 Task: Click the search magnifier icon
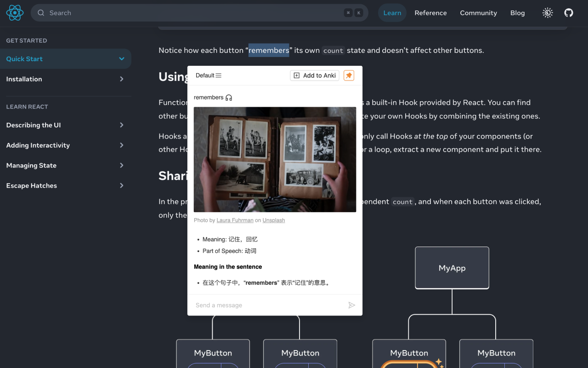pyautogui.click(x=41, y=13)
